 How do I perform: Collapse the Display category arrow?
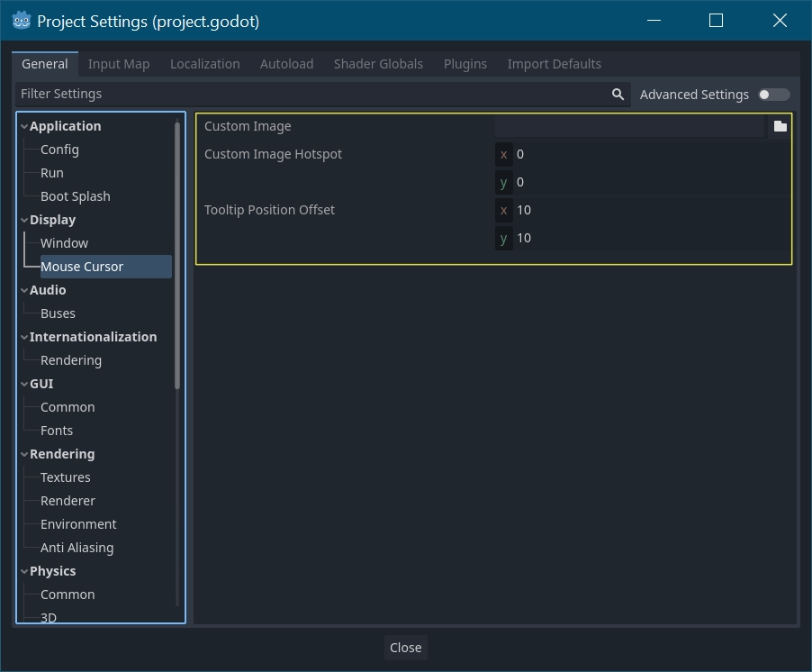coord(24,221)
